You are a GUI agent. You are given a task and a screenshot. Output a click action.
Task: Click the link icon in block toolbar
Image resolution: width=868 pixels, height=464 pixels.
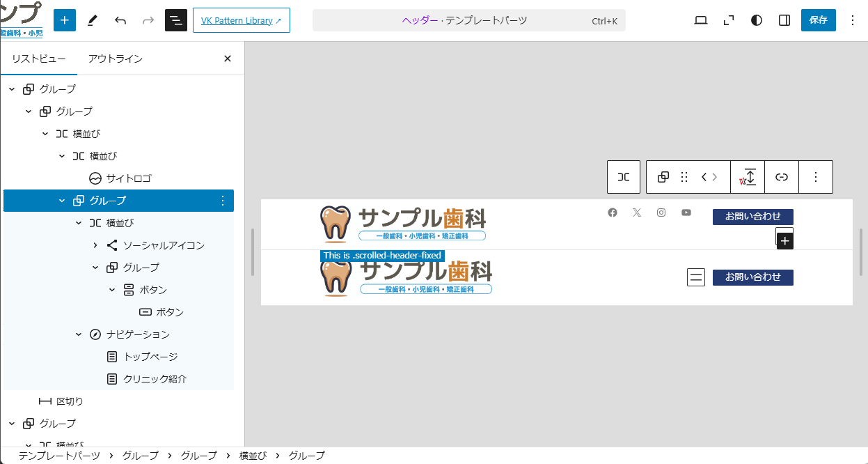782,177
